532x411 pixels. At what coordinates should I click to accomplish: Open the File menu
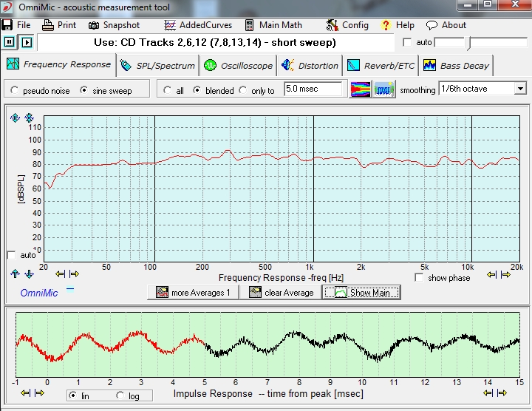click(16, 25)
